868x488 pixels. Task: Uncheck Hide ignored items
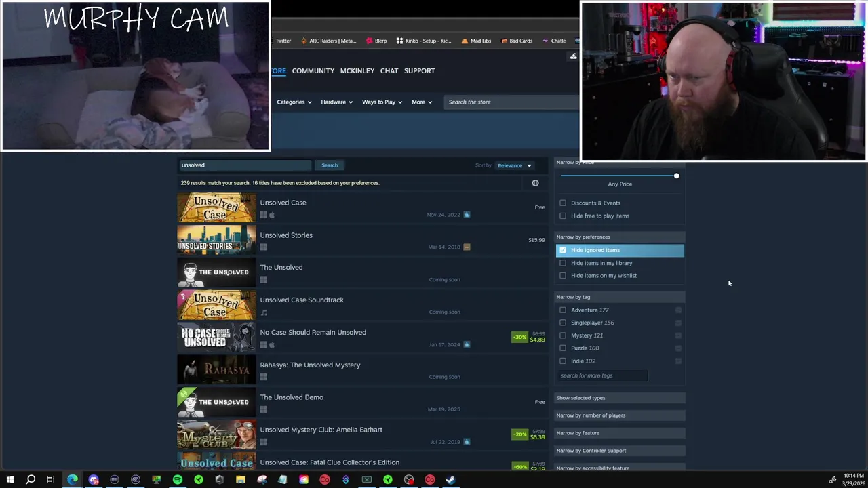click(563, 250)
